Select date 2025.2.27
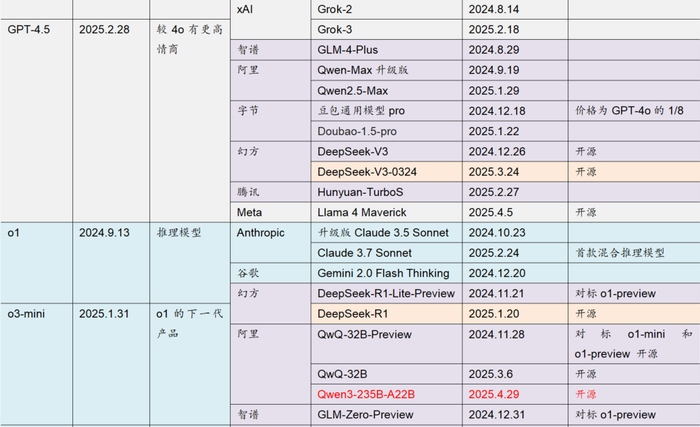 point(494,192)
